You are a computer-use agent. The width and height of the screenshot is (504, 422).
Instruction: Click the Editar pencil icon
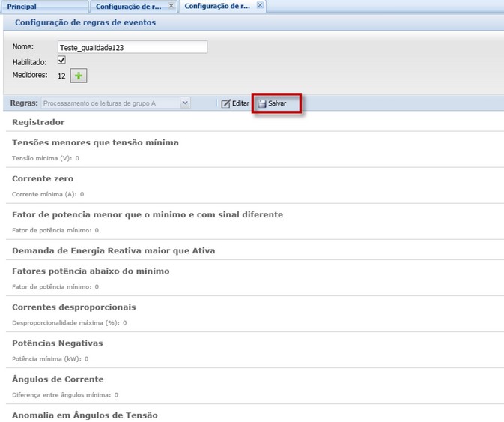[226, 103]
